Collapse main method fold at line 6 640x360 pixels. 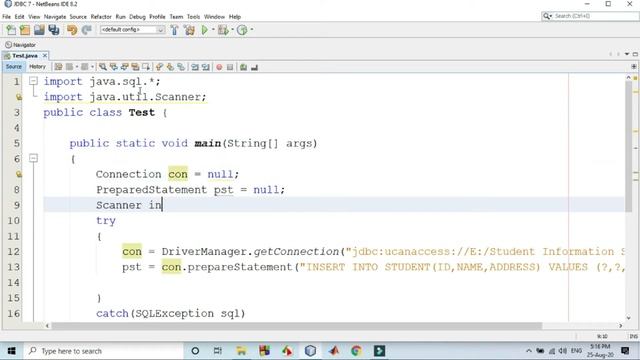pyautogui.click(x=33, y=158)
